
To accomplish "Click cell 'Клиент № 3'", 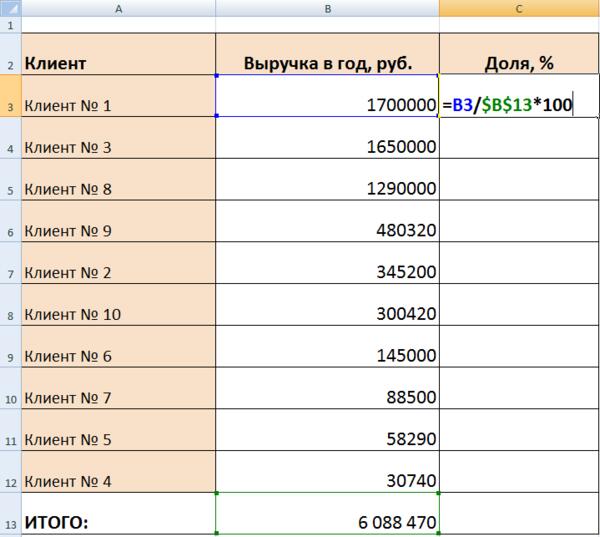I will tap(119, 138).
